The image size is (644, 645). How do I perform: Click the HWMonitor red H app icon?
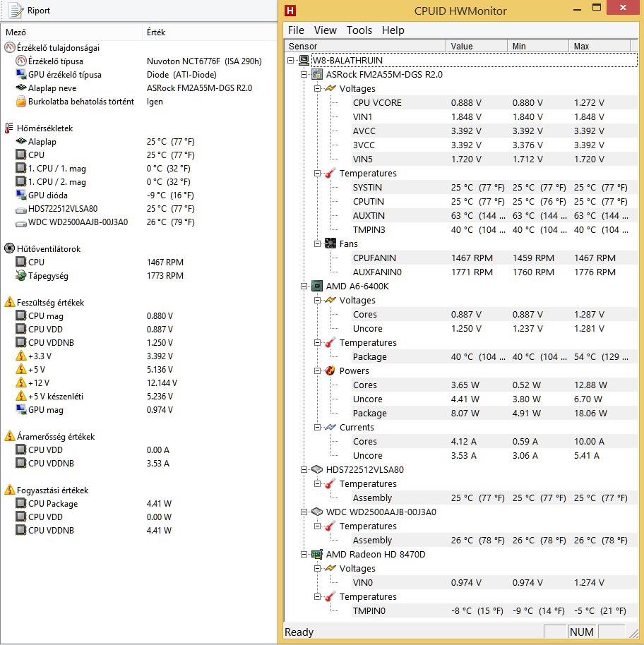[290, 11]
